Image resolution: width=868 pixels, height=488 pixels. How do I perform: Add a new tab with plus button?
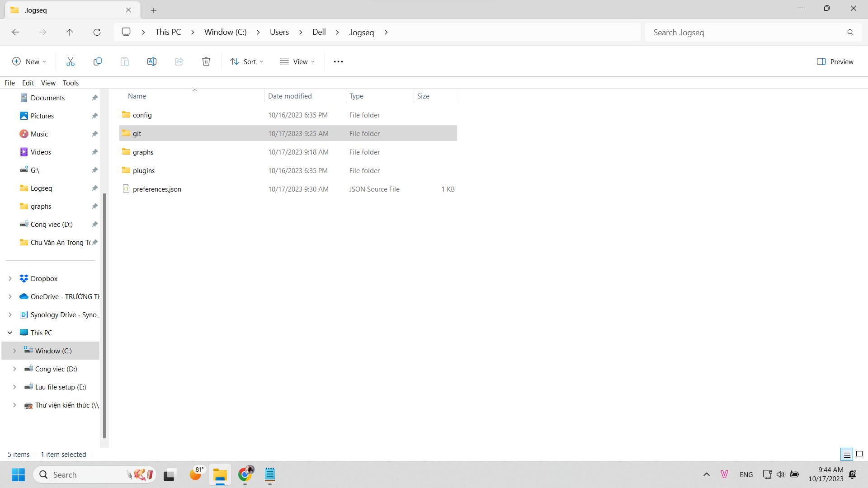coord(154,10)
